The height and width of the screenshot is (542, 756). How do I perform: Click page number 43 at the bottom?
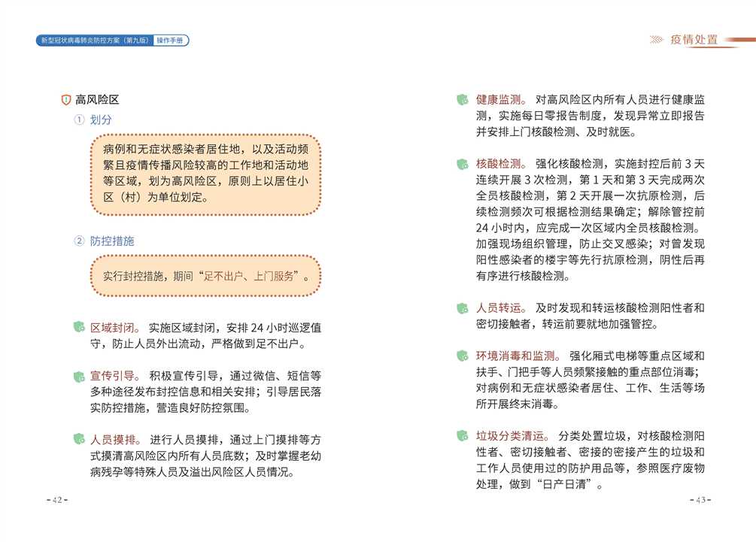pos(700,501)
